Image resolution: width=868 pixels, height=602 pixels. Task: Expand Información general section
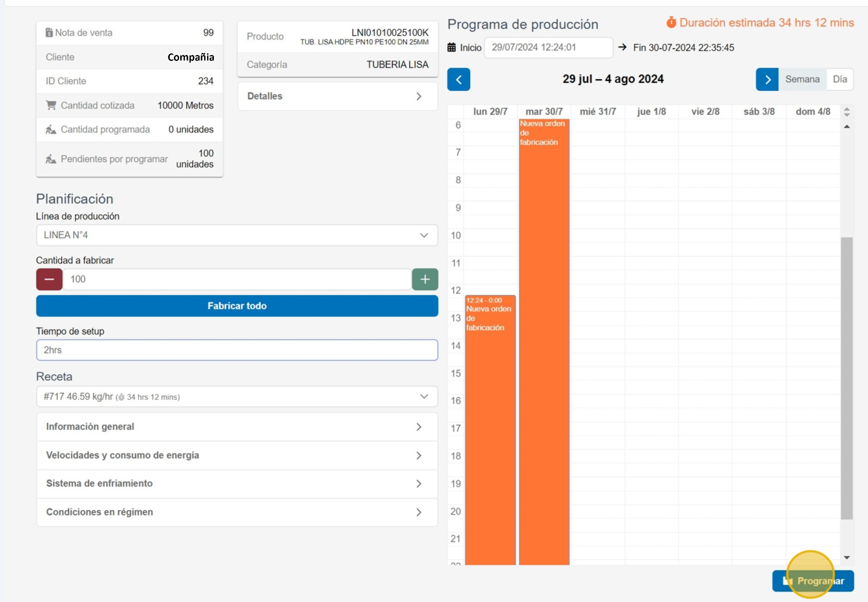tap(237, 427)
